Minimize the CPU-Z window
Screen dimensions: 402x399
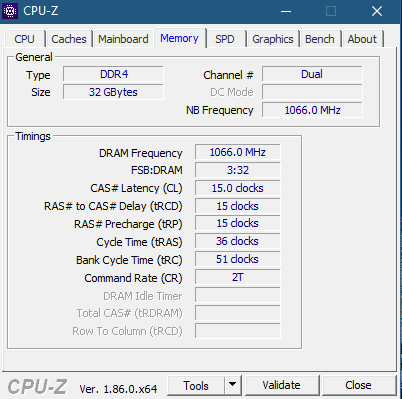click(x=286, y=11)
